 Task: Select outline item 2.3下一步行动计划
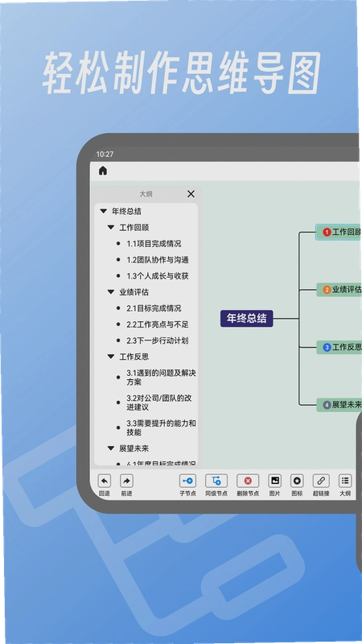[158, 341]
